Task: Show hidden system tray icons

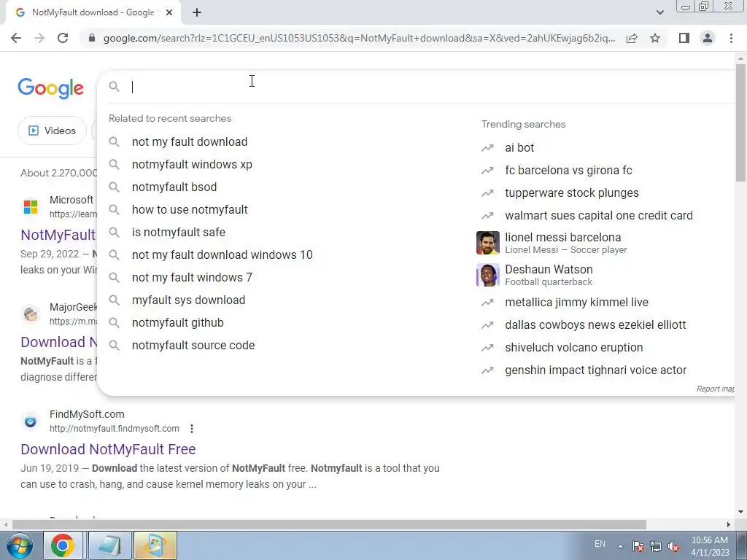Action: coord(620,546)
